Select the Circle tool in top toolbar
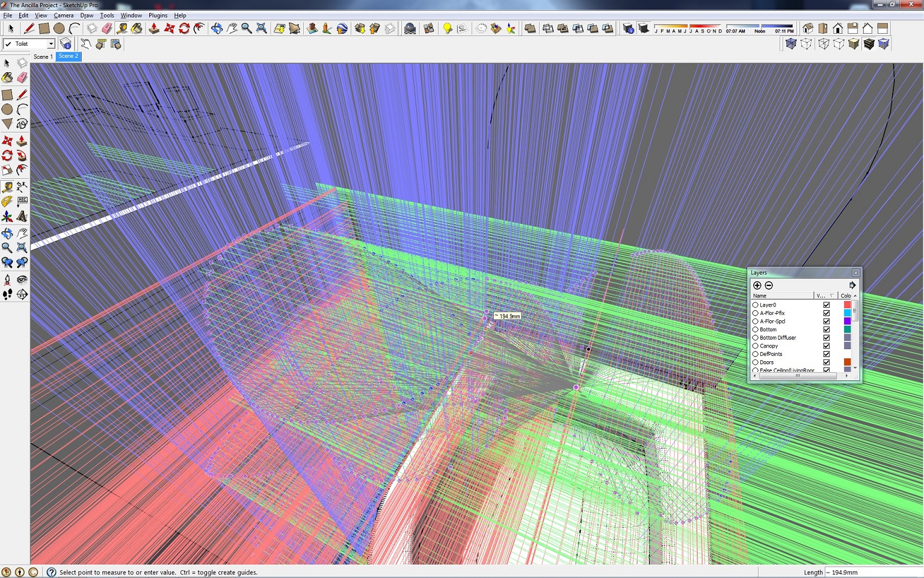The width and height of the screenshot is (924, 578). point(59,28)
